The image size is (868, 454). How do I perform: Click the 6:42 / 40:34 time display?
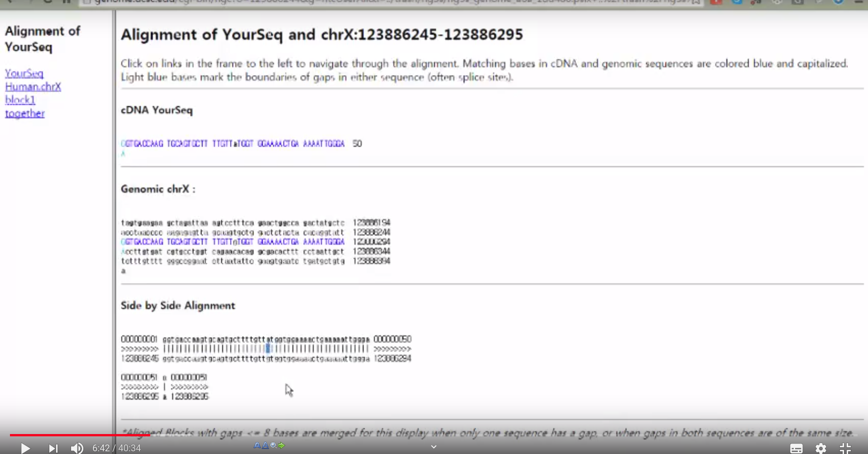pos(117,448)
